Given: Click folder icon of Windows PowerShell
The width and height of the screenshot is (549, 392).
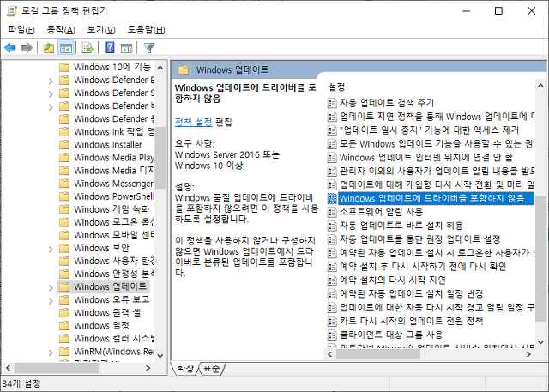Looking at the screenshot, I should point(64,196).
